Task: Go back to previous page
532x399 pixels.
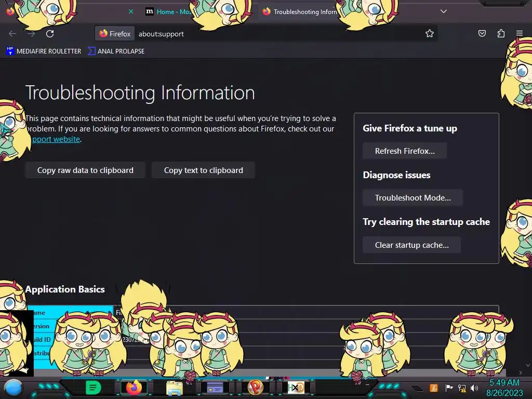Action: point(12,34)
